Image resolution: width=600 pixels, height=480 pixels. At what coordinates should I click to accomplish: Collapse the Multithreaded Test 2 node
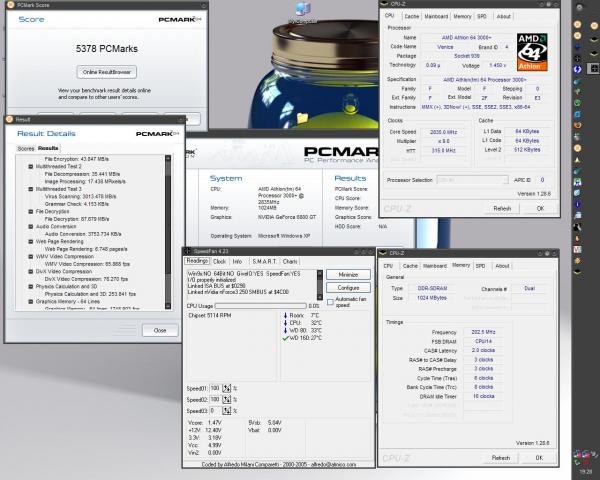point(31,167)
